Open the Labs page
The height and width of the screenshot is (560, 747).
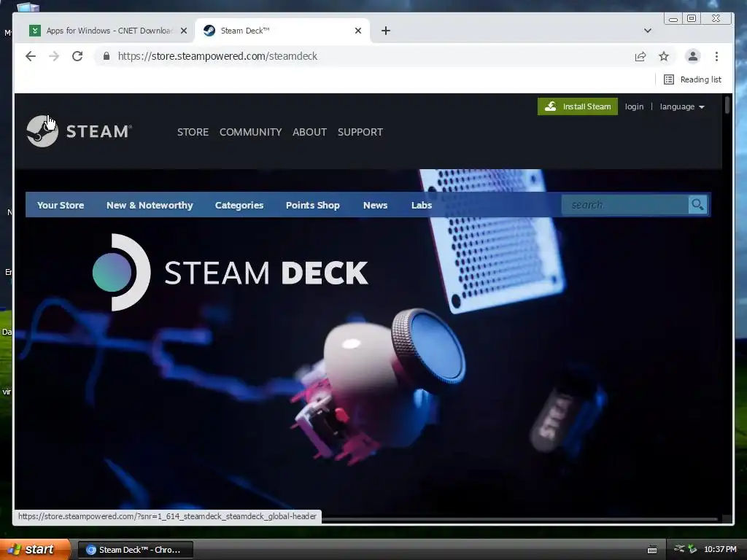(x=422, y=205)
